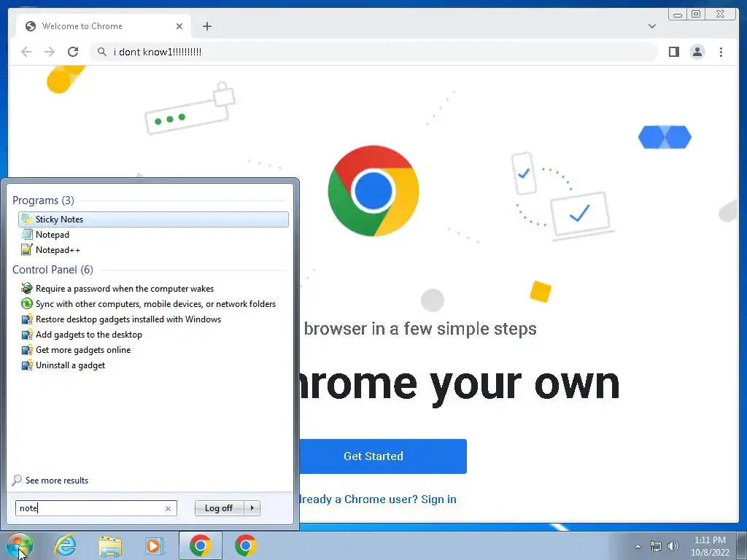
Task: Reload the Chrome page
Action: (x=72, y=52)
